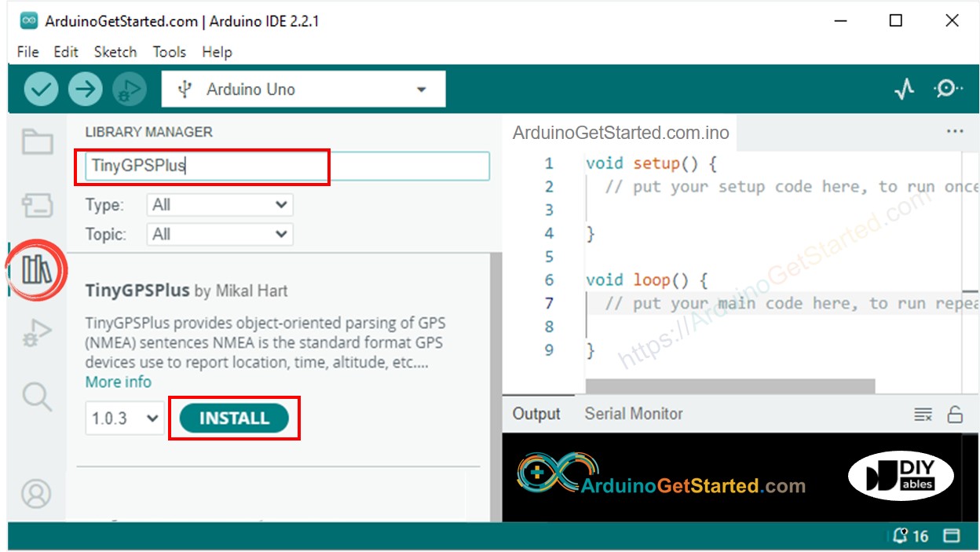The width and height of the screenshot is (980, 552).
Task: Click the Upload sketch arrow icon
Action: 86,89
